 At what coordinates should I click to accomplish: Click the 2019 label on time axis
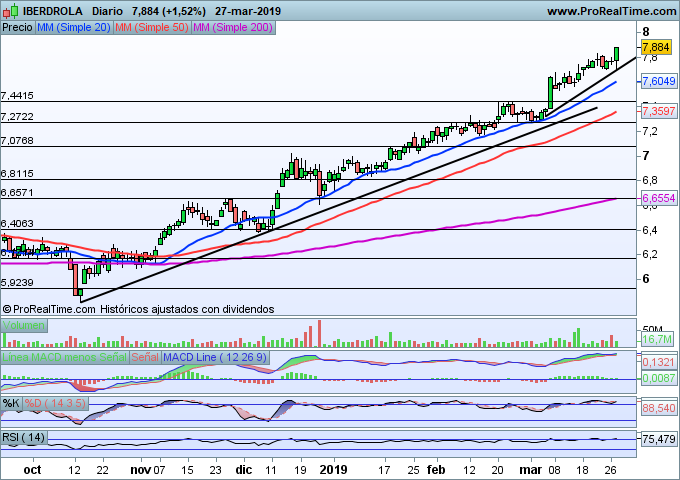click(x=333, y=470)
